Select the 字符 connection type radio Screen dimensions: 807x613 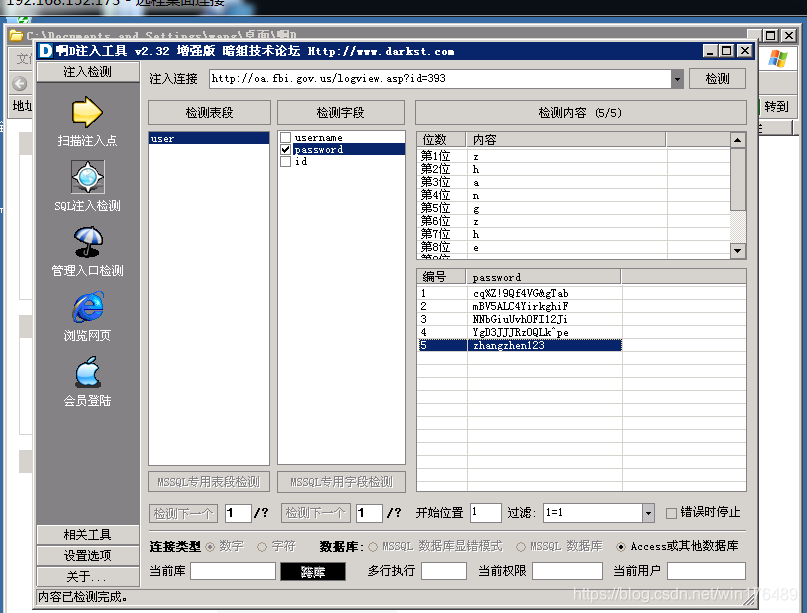coord(262,547)
